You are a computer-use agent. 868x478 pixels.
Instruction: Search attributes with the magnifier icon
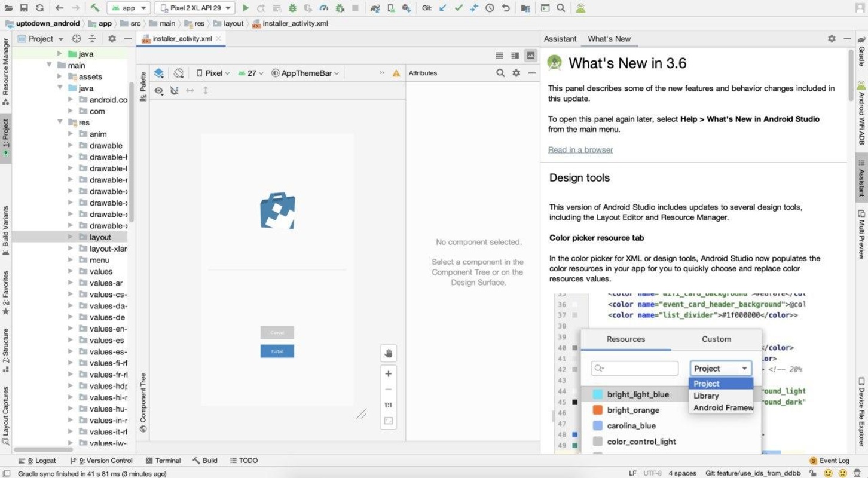[500, 73]
